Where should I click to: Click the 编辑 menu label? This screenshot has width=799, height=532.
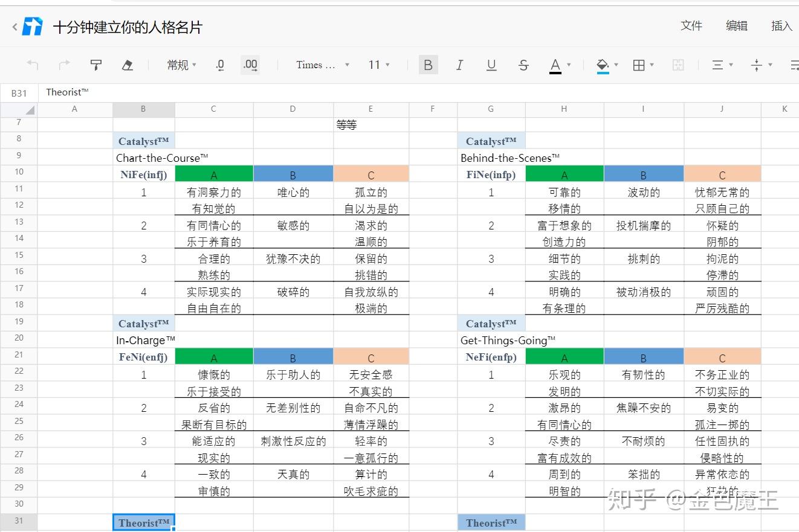tap(736, 26)
